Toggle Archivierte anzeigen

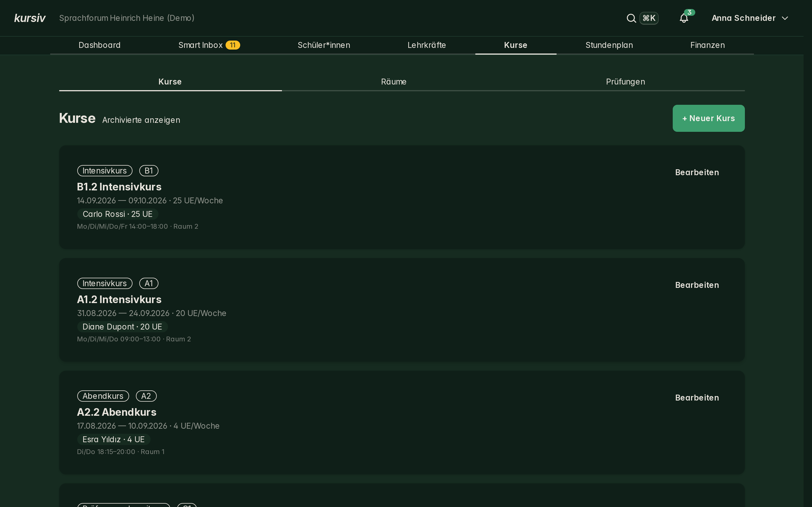pyautogui.click(x=141, y=120)
